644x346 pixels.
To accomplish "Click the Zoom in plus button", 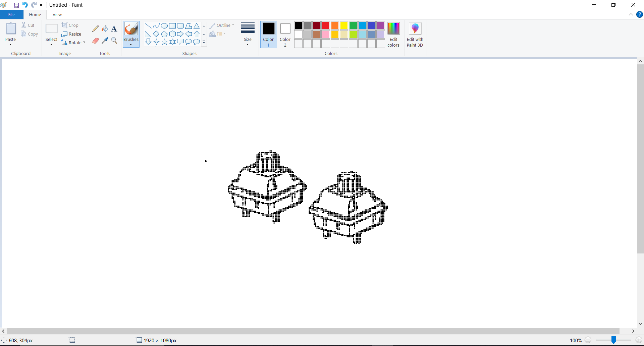I will (x=639, y=340).
